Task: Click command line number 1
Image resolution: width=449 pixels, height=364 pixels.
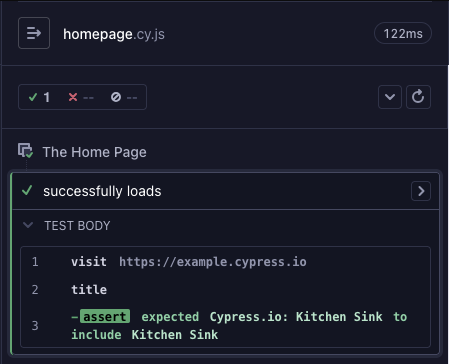Action: tap(35, 262)
